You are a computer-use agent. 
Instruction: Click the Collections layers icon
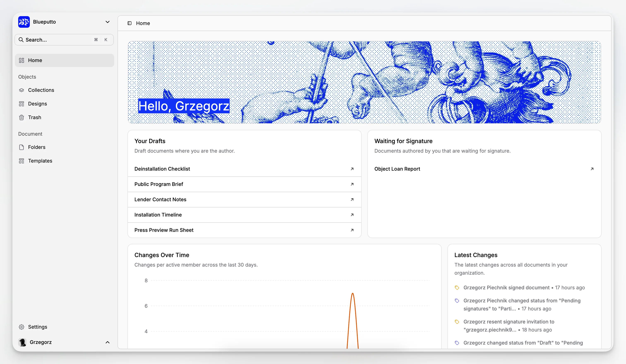[22, 90]
